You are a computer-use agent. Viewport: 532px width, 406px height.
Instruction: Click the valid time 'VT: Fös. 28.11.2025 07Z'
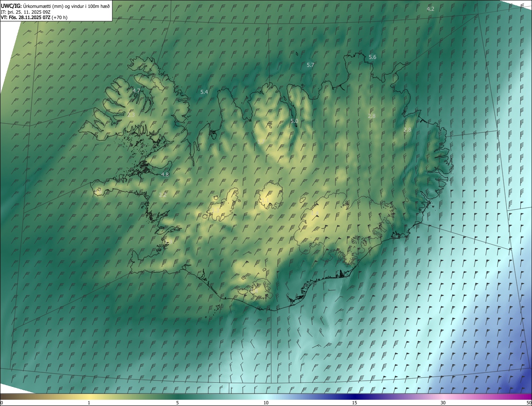click(x=25, y=17)
